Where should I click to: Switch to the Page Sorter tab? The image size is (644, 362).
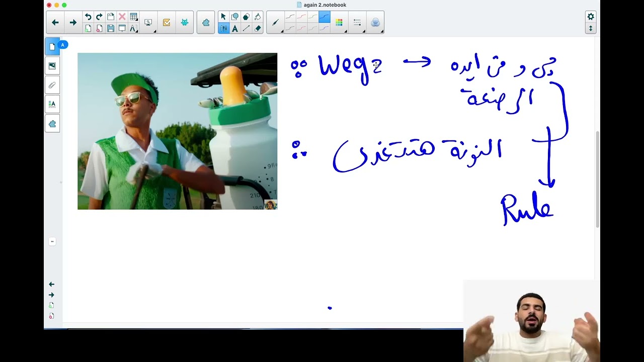[52, 46]
